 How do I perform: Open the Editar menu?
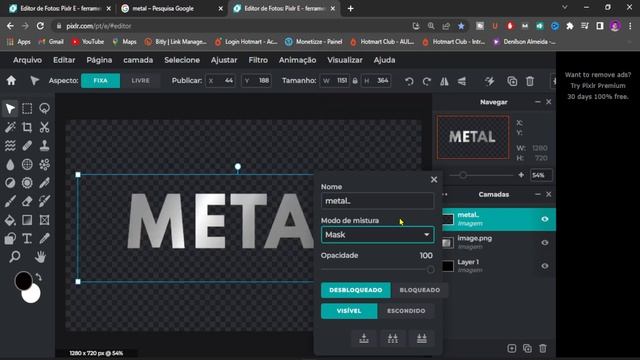click(64, 60)
